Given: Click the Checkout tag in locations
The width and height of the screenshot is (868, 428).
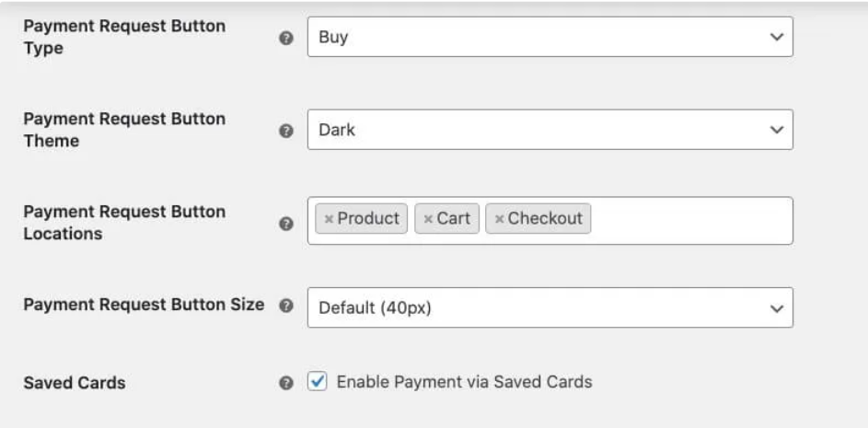Looking at the screenshot, I should pyautogui.click(x=545, y=219).
